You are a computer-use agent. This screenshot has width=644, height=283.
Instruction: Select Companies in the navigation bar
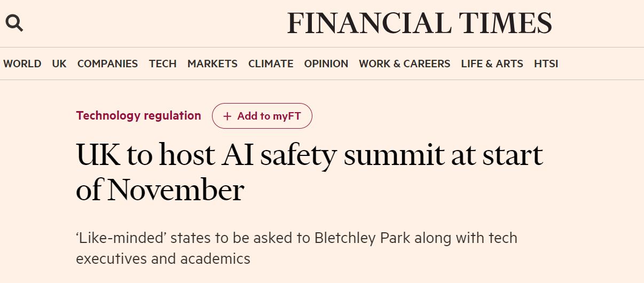(x=107, y=64)
